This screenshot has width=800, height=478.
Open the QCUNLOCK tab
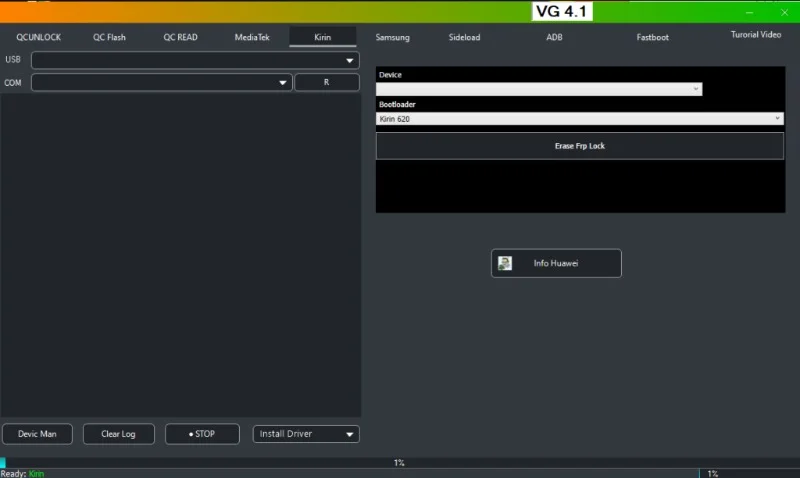(x=38, y=37)
